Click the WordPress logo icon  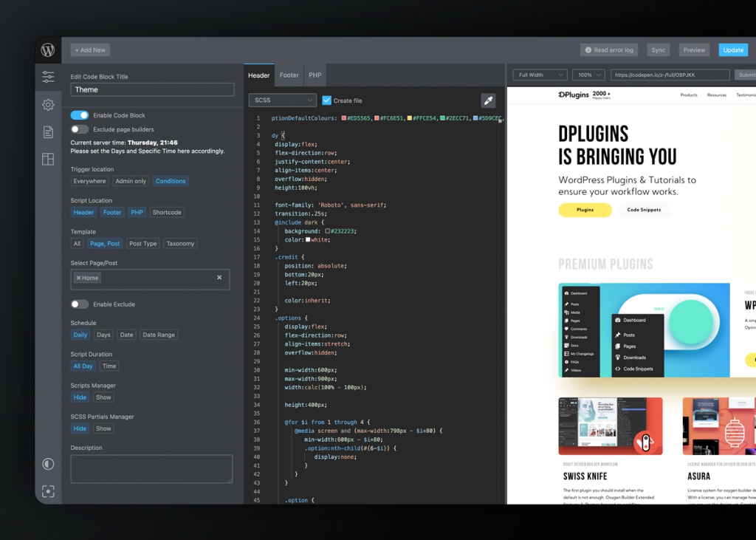[48, 50]
